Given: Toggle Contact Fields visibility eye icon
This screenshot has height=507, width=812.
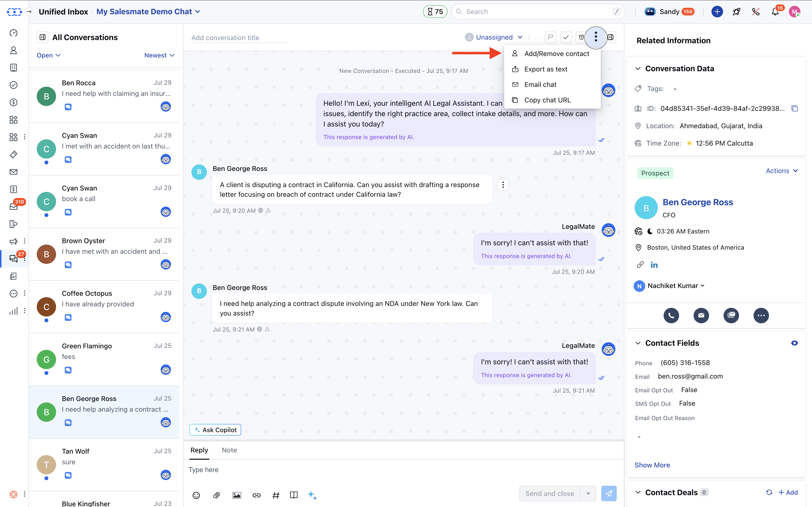Looking at the screenshot, I should click(794, 343).
